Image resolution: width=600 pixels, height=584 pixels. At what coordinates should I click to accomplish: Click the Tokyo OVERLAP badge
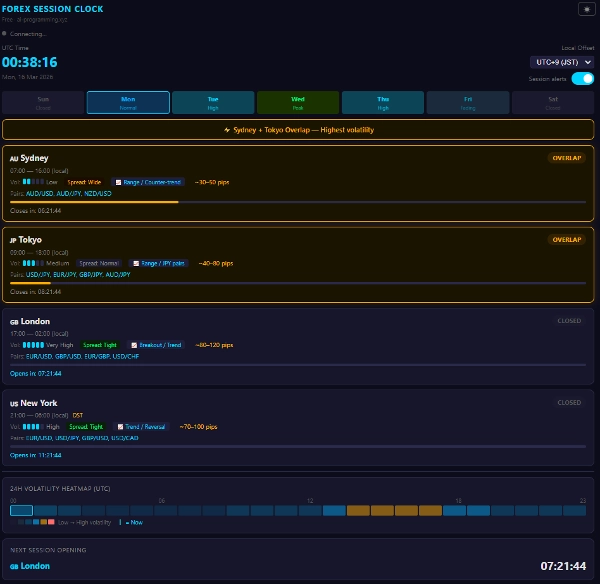[x=566, y=240]
